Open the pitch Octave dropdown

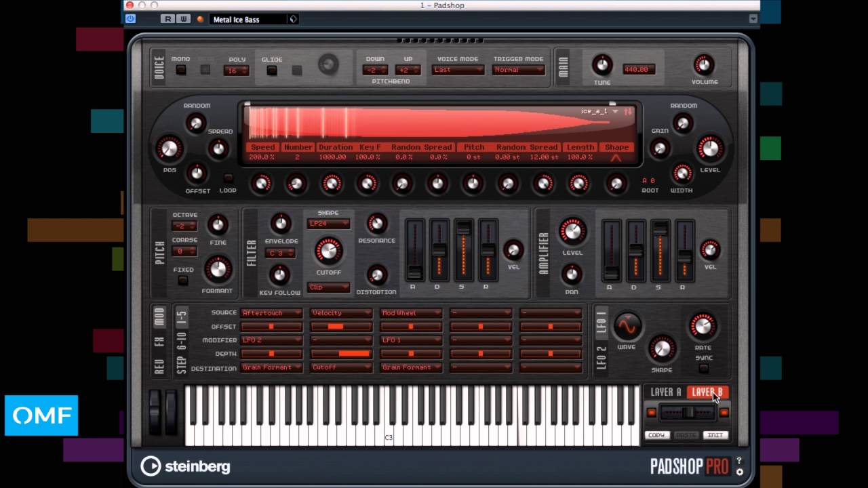[184, 226]
